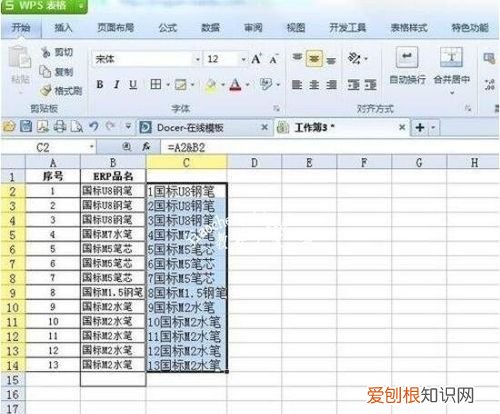The image size is (500, 414).
Task: Select cell containing 8国标M1.5钢笔
Action: [x=187, y=293]
